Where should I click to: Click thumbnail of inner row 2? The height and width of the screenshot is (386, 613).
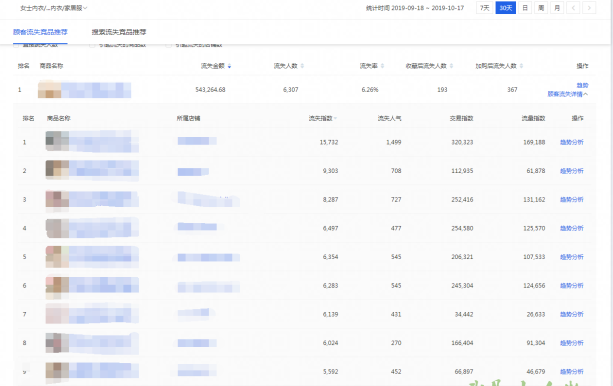click(x=57, y=170)
